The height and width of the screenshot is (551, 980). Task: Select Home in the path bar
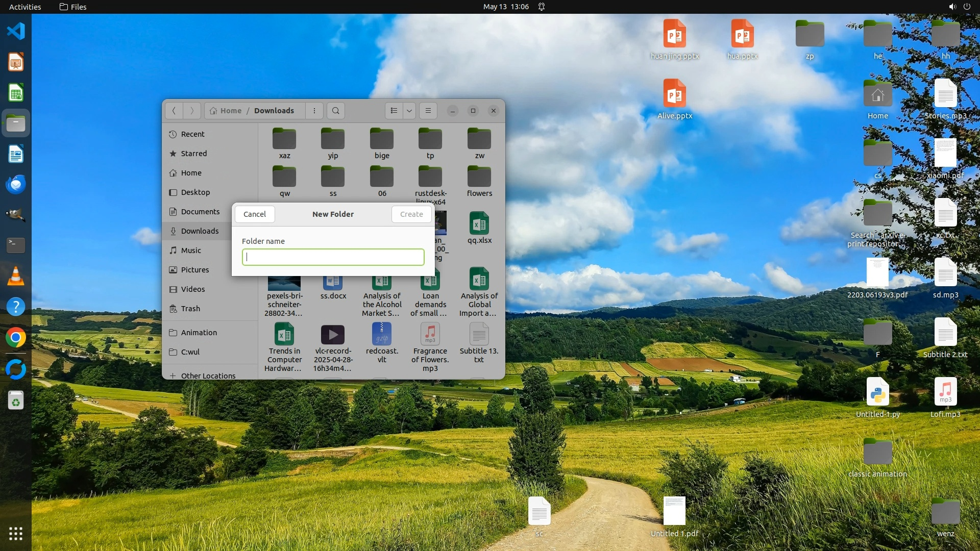(226, 111)
